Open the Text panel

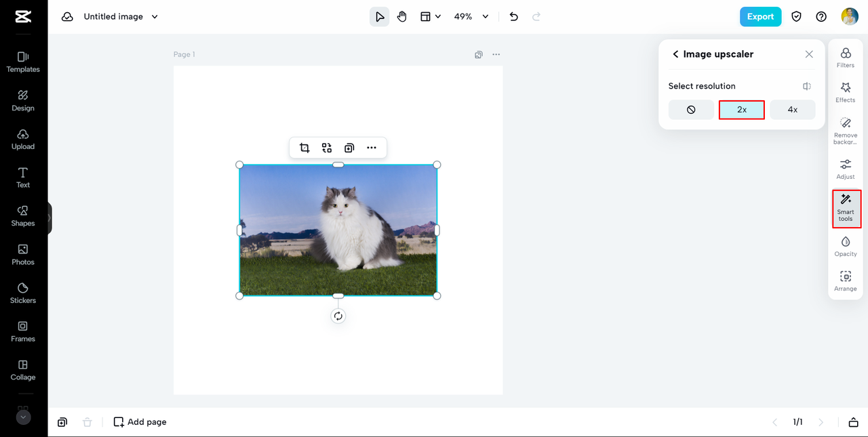coord(23,178)
